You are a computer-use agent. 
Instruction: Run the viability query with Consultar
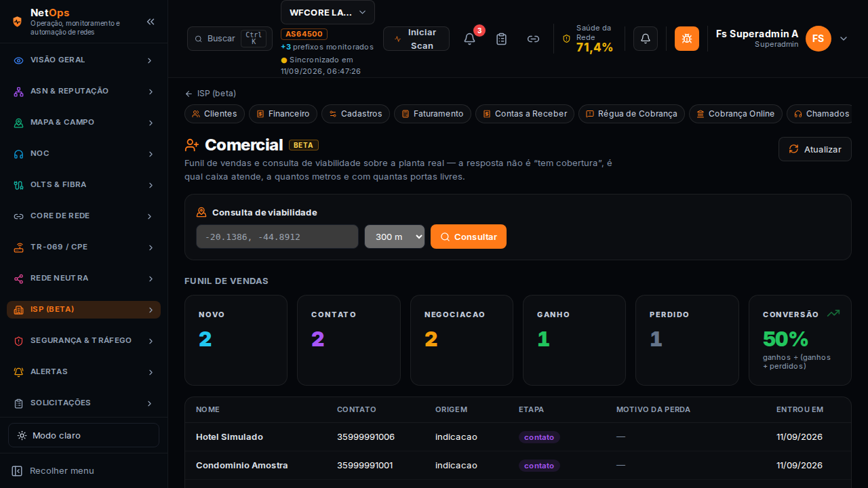469,237
